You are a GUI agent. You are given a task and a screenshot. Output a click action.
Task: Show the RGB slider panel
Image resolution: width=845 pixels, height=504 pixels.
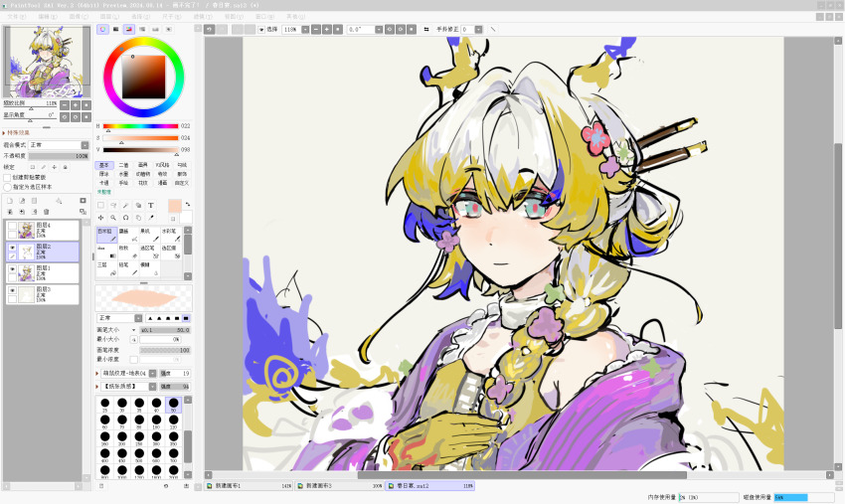(116, 29)
